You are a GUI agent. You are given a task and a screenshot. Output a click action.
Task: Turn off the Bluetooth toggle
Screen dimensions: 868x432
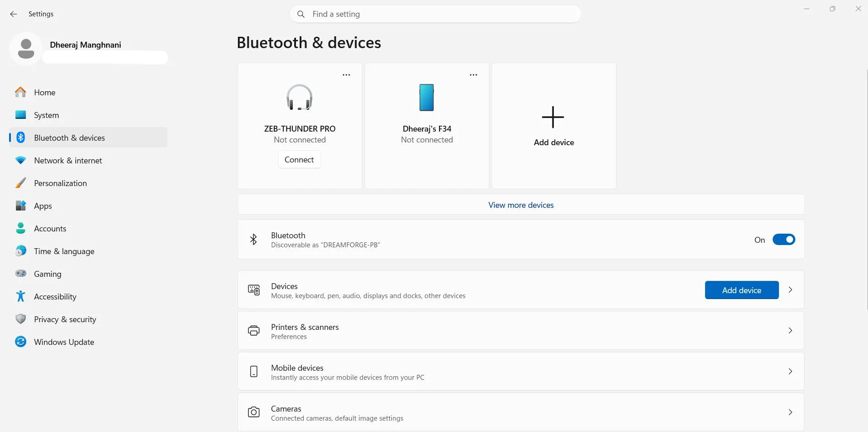[784, 240]
